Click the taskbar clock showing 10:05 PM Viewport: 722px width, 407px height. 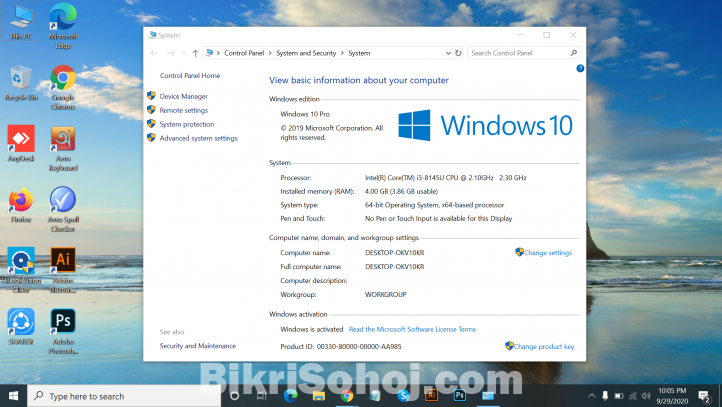[x=672, y=396]
